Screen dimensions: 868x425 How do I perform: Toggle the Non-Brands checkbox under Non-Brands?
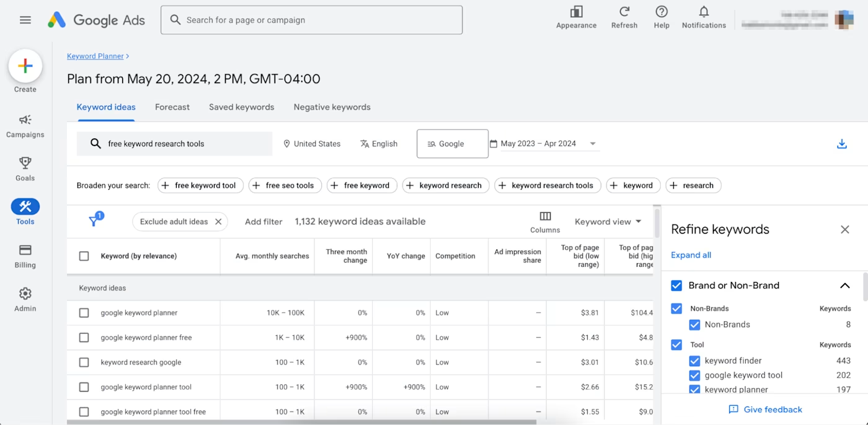click(694, 325)
